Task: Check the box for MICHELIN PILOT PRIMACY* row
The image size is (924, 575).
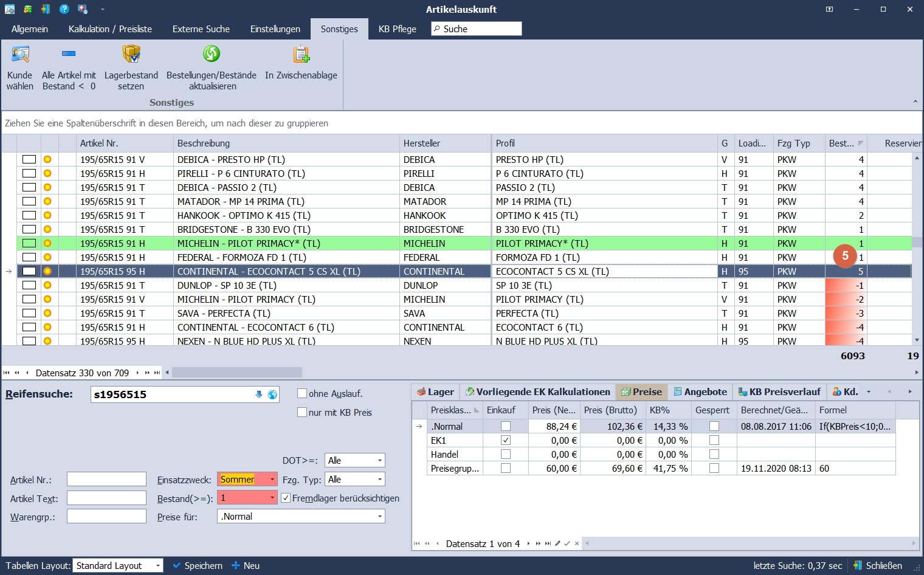Action: pos(29,244)
